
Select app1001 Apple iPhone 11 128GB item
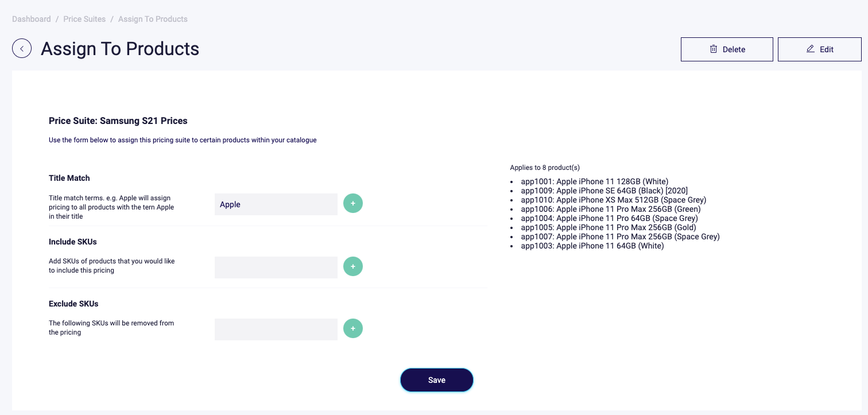pyautogui.click(x=595, y=181)
